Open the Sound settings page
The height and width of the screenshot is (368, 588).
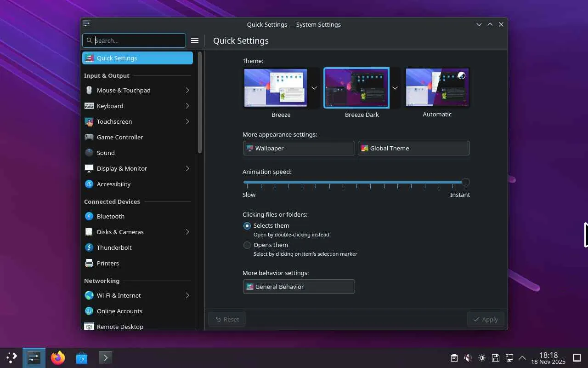click(137, 153)
